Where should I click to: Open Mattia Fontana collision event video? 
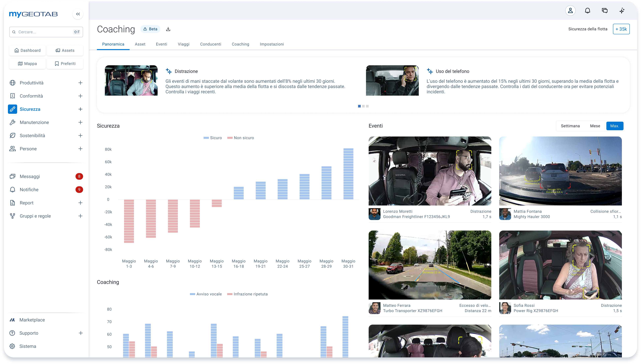tap(560, 171)
